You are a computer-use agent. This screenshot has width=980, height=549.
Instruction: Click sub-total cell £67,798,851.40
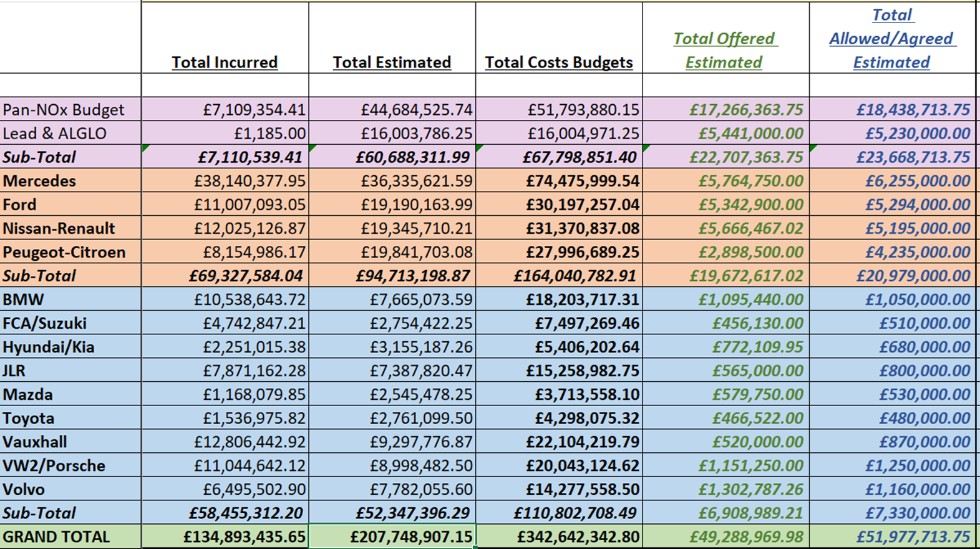560,157
